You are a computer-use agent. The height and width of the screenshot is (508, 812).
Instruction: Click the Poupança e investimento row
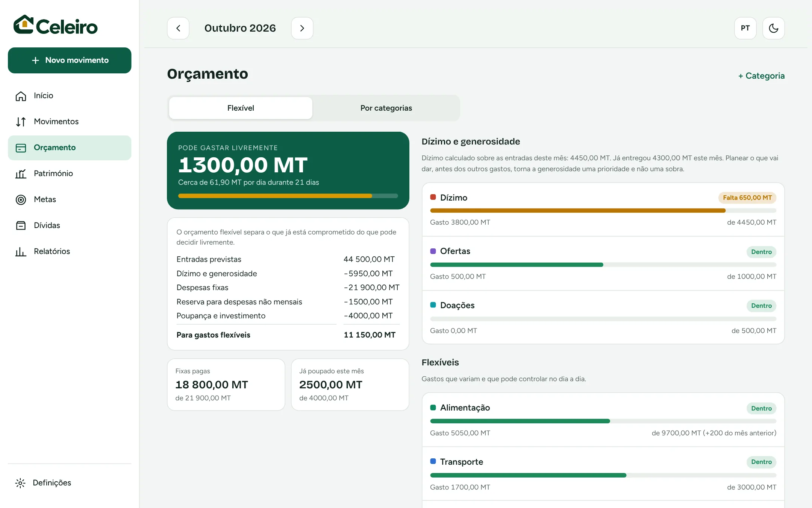[288, 316]
